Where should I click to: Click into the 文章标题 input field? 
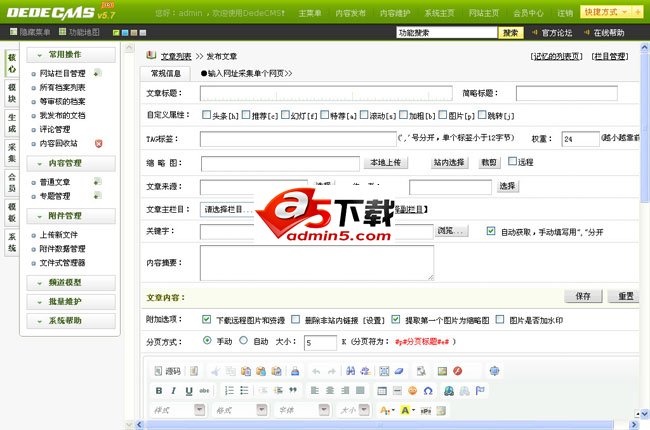[x=326, y=93]
